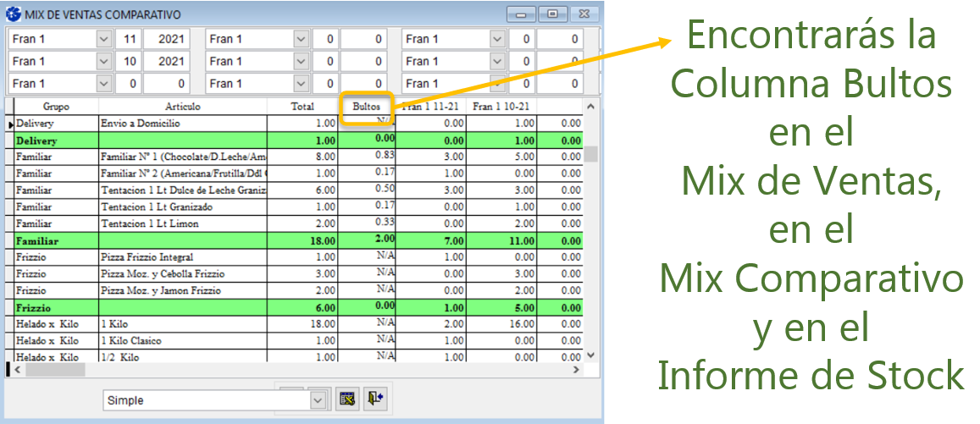Click the Bultos column header
The height and width of the screenshot is (424, 980).
367,107
